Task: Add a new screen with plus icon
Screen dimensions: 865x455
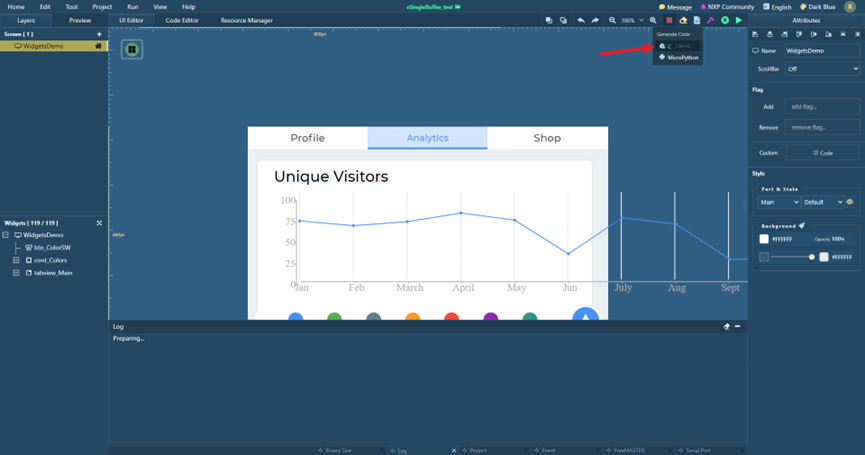Action: (99, 34)
